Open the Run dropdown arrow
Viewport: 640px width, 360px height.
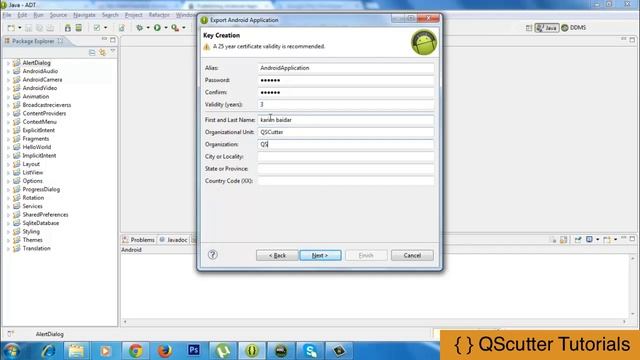click(166, 28)
